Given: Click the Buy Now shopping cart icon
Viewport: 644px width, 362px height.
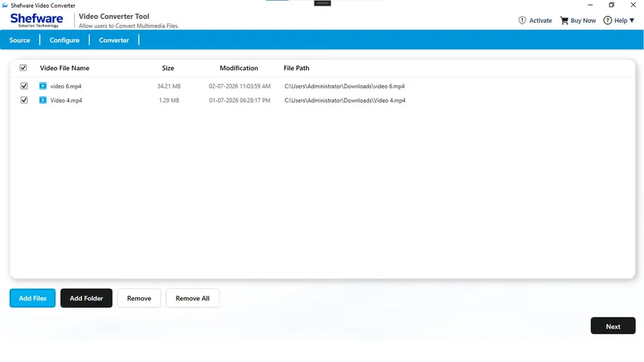Looking at the screenshot, I should point(564,21).
